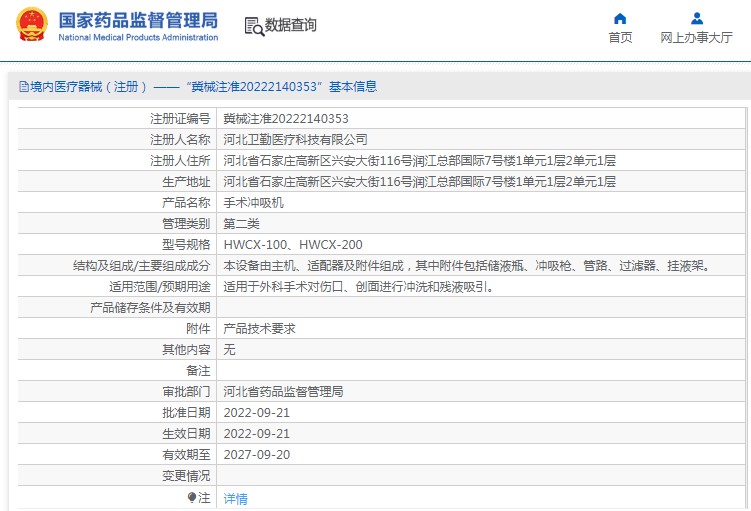This screenshot has width=751, height=511.
Task: Click the 数据查询 magnifier document icon
Action: tap(253, 26)
